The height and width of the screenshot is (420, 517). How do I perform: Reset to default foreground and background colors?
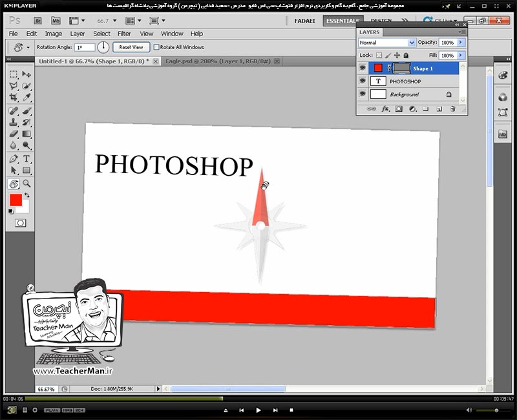[x=11, y=211]
